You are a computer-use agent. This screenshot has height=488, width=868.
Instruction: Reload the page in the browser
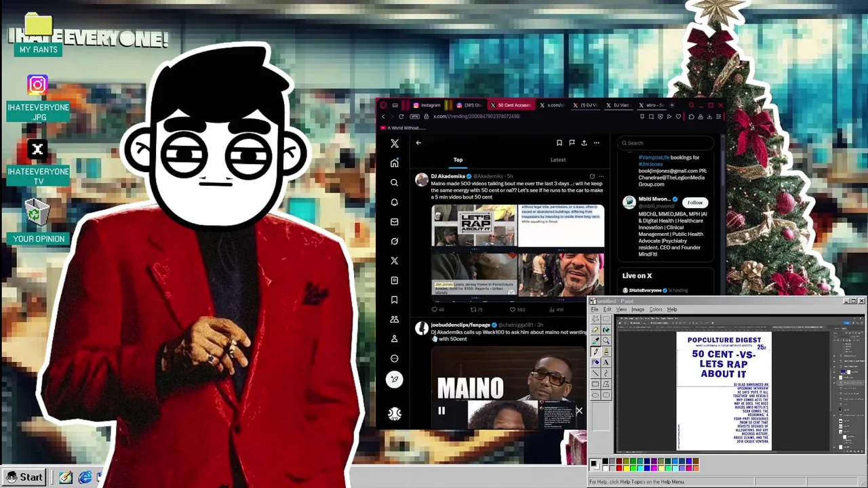click(401, 116)
